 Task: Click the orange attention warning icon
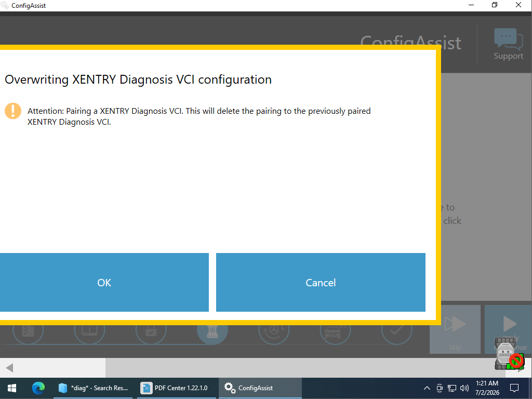coord(13,111)
